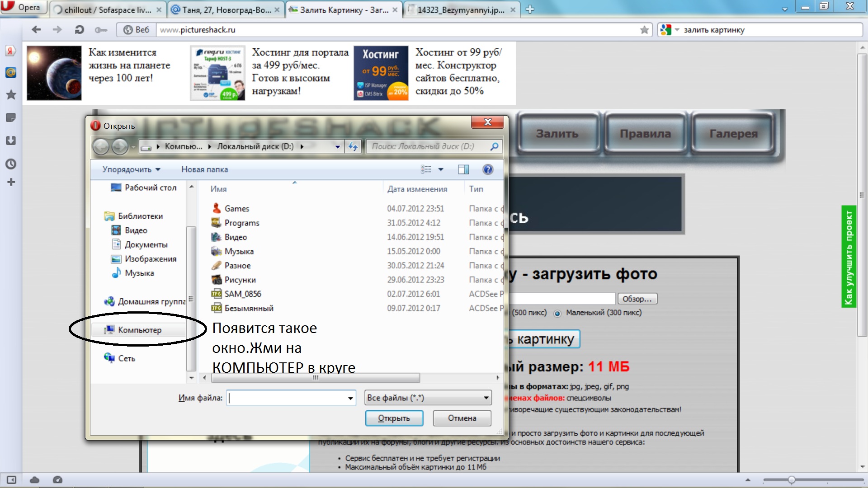Open Хостинг от 99 руб ad thumbnail

[x=381, y=73]
